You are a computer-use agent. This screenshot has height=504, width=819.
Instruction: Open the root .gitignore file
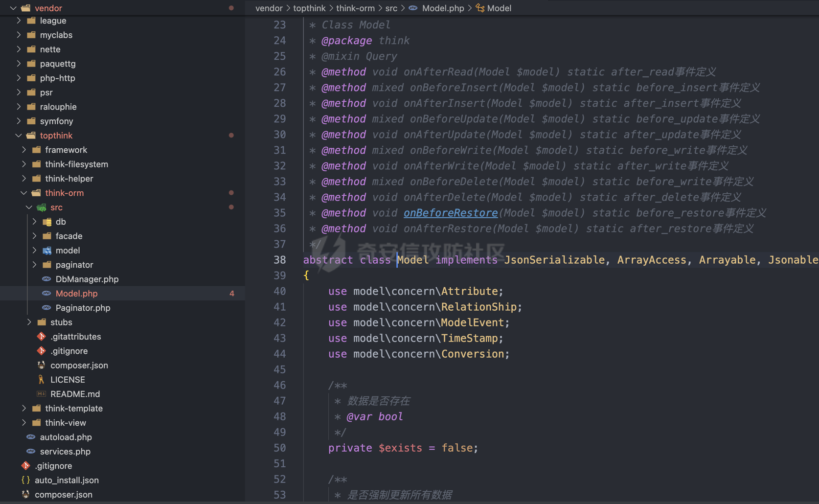click(x=53, y=466)
